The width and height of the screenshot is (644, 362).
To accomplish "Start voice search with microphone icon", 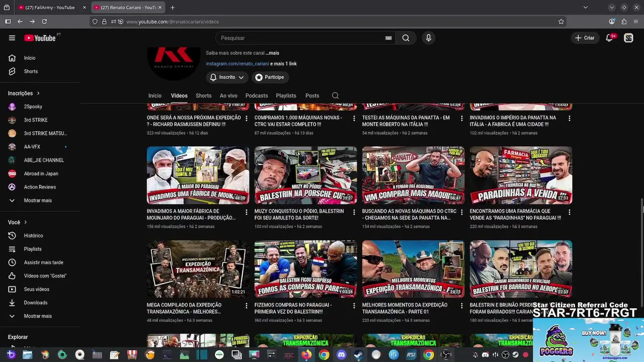I will tap(428, 38).
